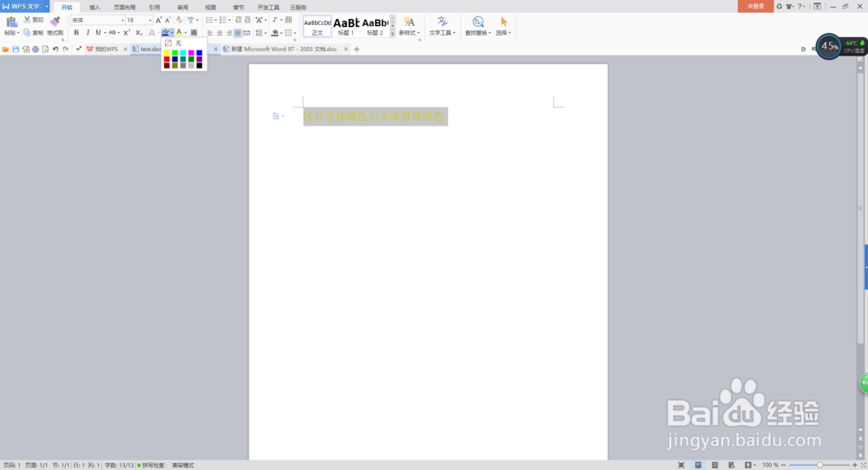This screenshot has height=470, width=868.
Task: Open the 选择 selection menu
Action: click(x=503, y=27)
